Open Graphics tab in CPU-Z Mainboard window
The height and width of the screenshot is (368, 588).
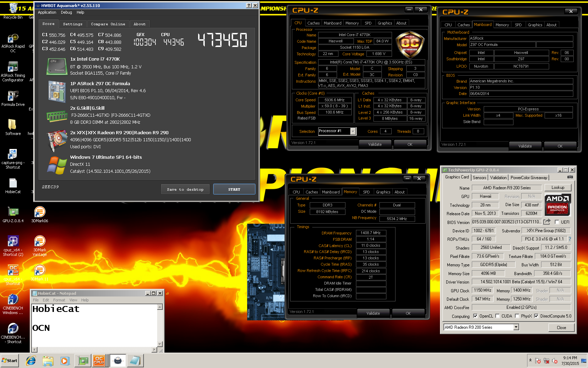535,25
